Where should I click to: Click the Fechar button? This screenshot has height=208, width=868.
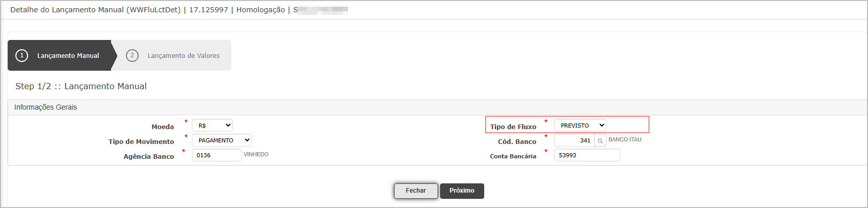click(416, 191)
